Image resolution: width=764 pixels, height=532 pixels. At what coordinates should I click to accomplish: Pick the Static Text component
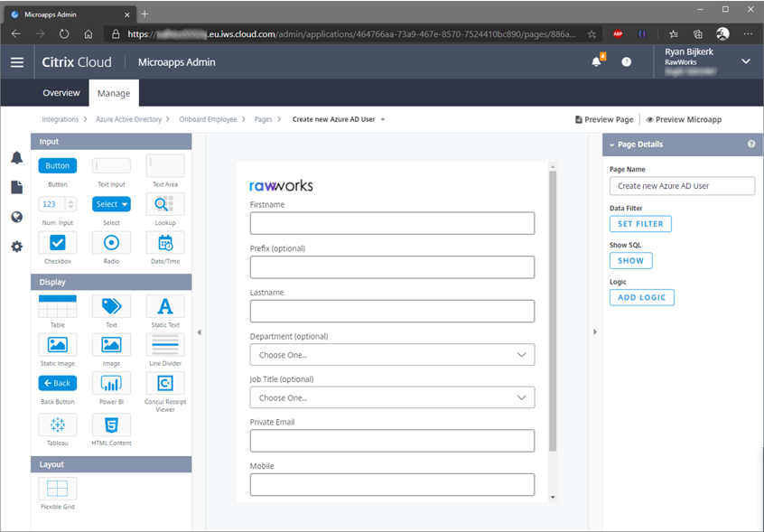(x=165, y=306)
